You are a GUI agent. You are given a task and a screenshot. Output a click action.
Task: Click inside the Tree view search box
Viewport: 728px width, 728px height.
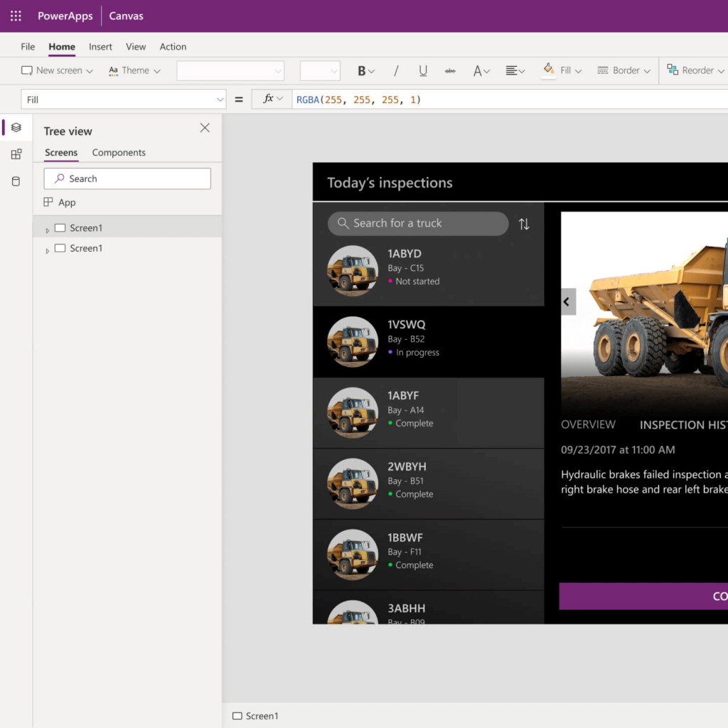point(127,178)
